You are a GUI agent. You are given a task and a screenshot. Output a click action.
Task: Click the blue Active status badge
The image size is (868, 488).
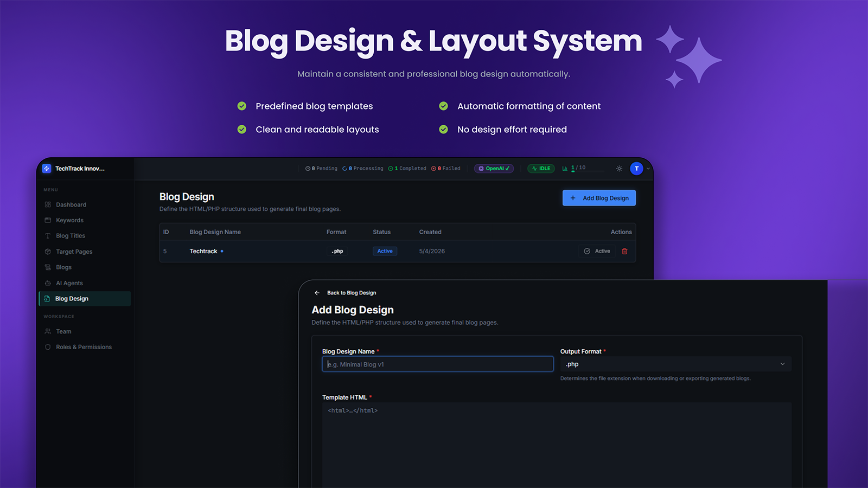385,251
